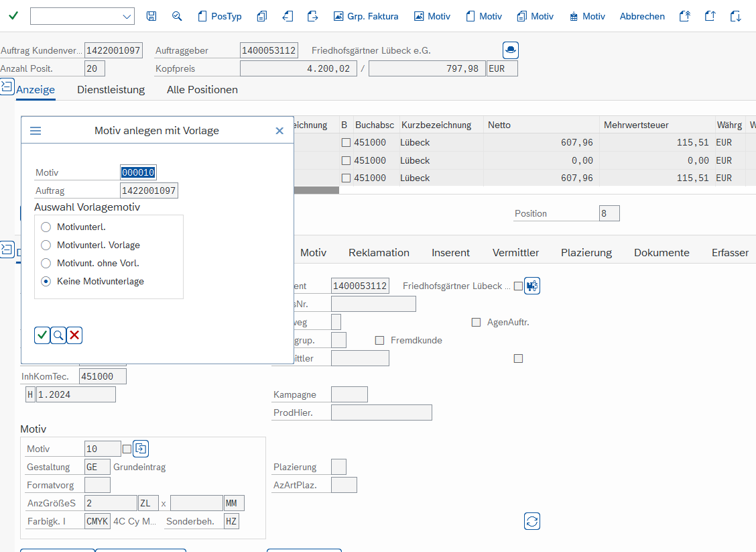Click the ProdHier. input field
Screen dimensions: 756x552
381,412
